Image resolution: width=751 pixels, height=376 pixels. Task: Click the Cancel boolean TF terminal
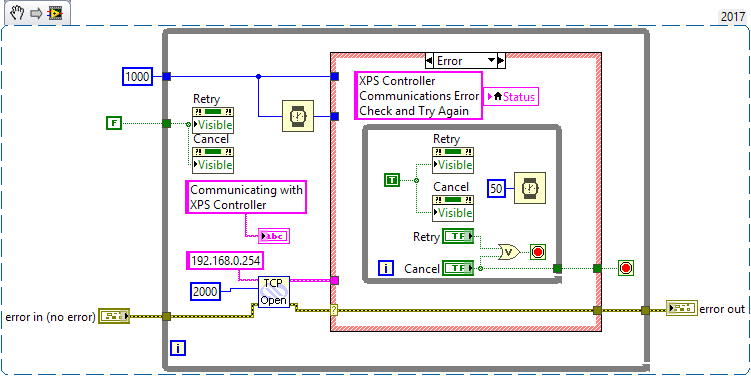[458, 268]
